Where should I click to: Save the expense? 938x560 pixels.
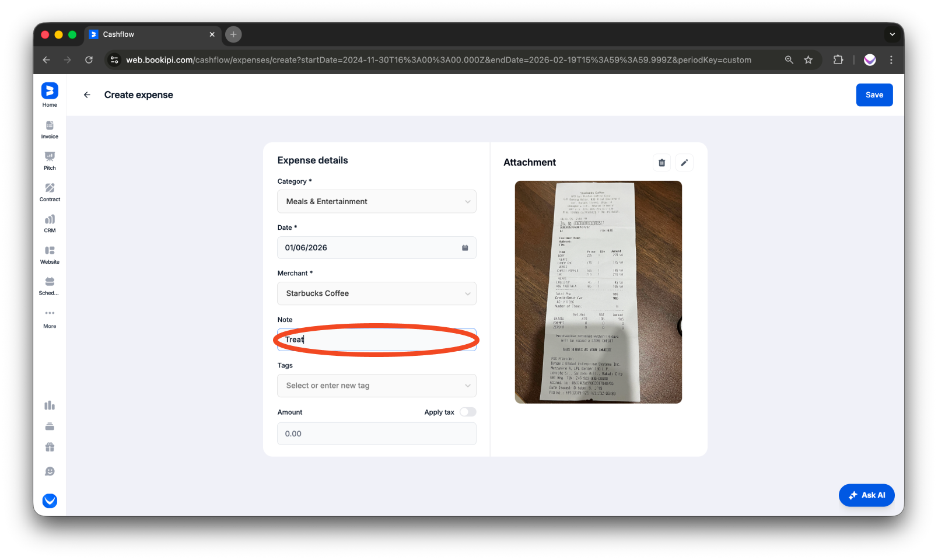874,95
